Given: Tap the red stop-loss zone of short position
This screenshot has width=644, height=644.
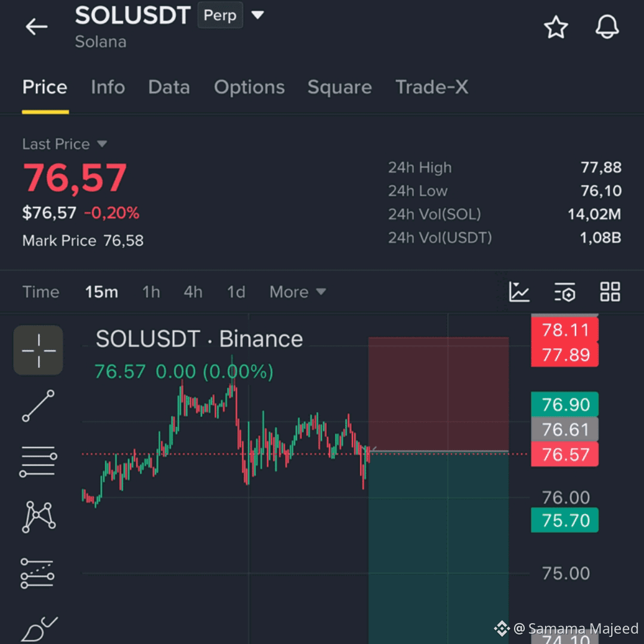Looking at the screenshot, I should pos(438,394).
